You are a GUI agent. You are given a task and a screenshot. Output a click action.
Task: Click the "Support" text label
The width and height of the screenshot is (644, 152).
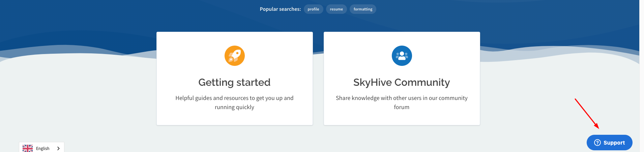click(614, 143)
